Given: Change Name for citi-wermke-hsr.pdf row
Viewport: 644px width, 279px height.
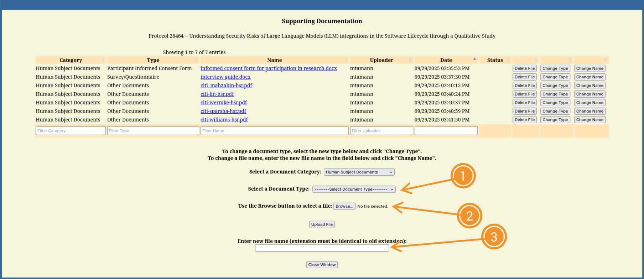Looking at the screenshot, I should (590, 103).
